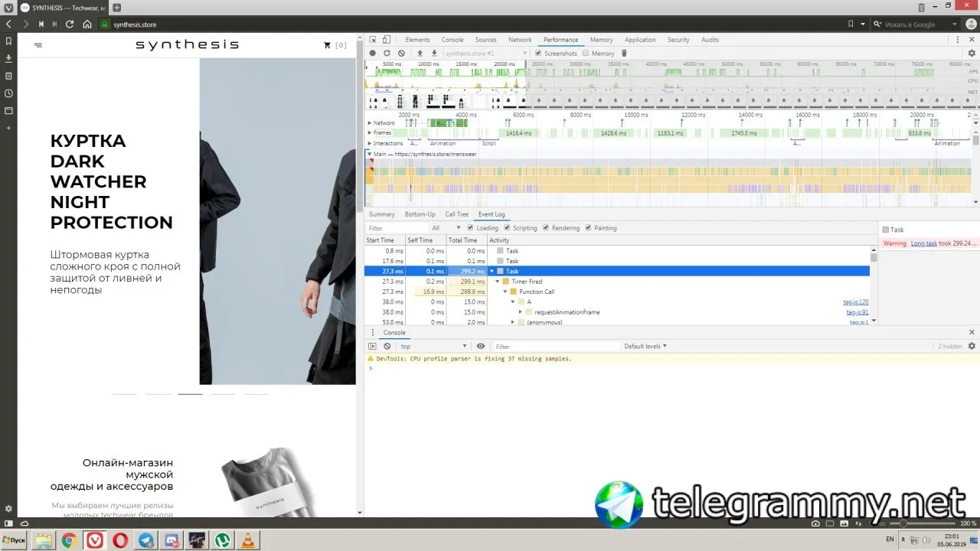Open the tag.js:120 source link

click(856, 302)
